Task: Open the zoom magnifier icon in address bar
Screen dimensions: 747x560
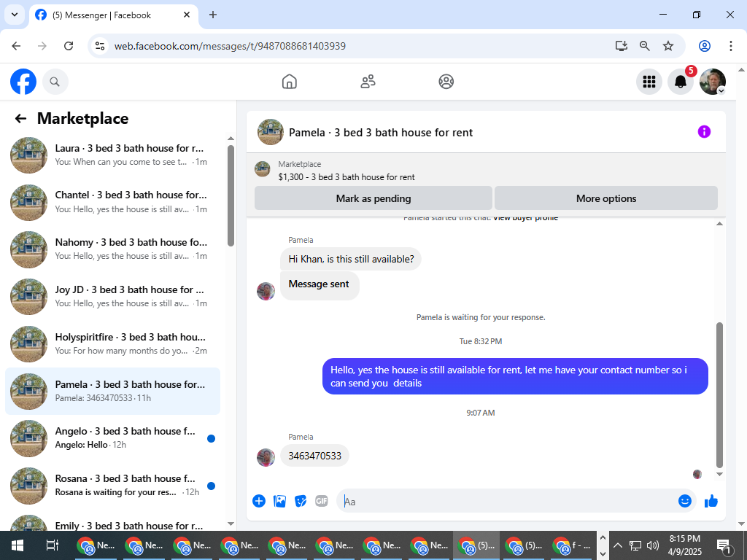Action: [x=645, y=46]
